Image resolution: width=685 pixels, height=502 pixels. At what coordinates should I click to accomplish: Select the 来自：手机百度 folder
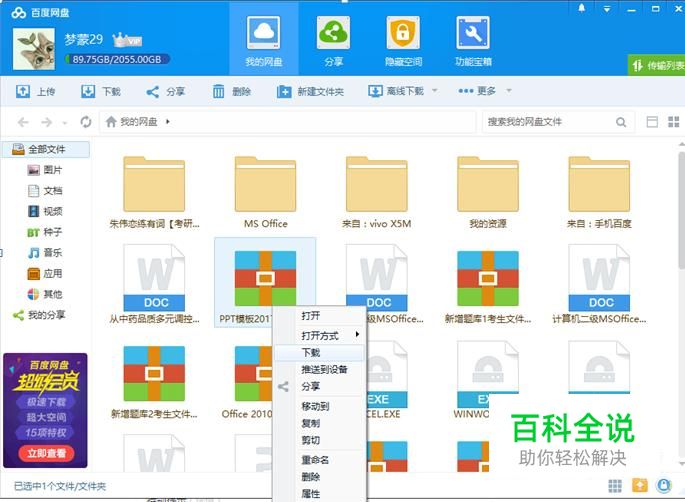(x=599, y=192)
